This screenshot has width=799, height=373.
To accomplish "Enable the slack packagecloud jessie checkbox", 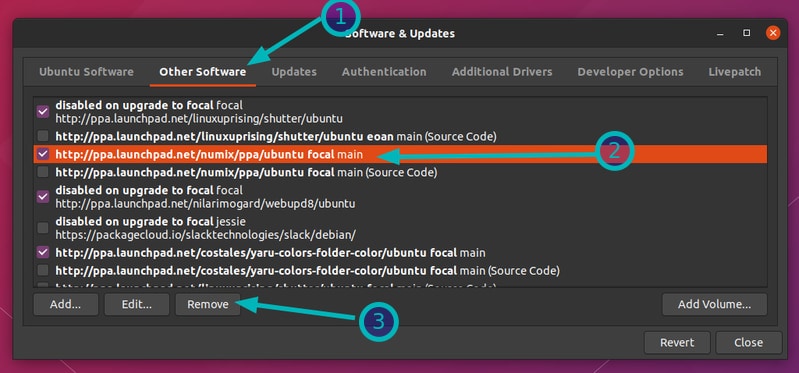I will pos(43,228).
